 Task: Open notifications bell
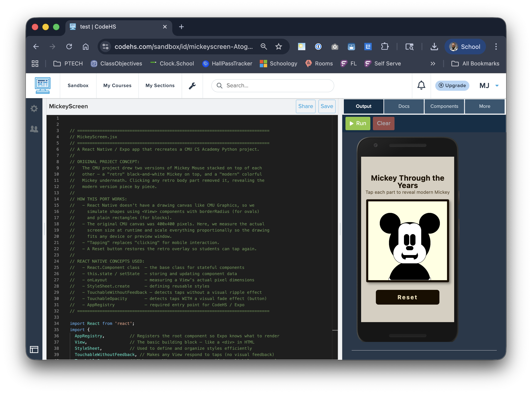tap(421, 85)
